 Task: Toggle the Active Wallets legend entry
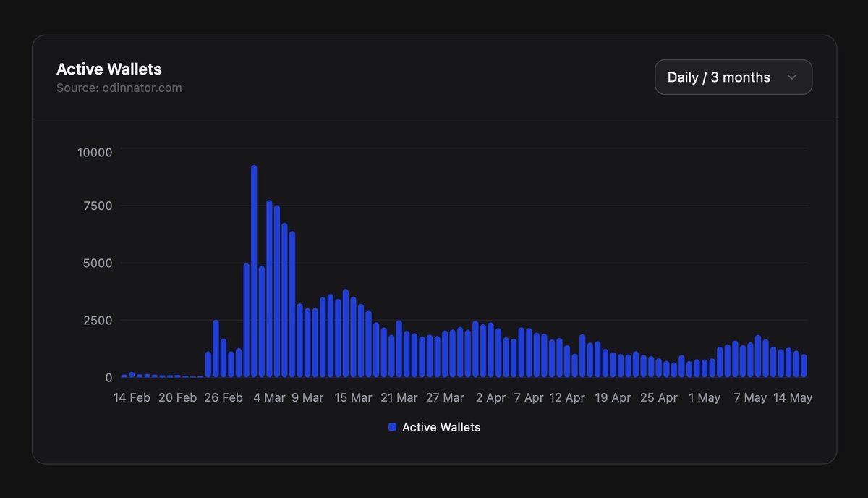point(434,427)
